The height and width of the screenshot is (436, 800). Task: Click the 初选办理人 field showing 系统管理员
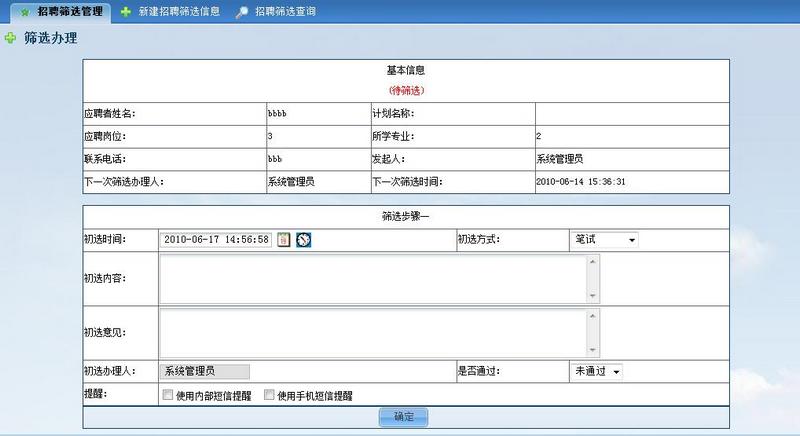(205, 371)
